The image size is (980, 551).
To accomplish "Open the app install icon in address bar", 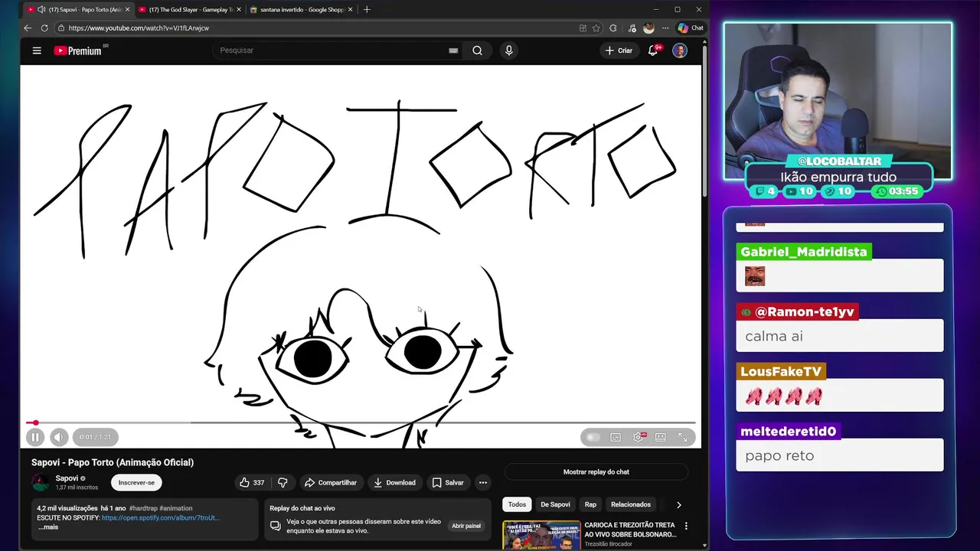I will (583, 28).
